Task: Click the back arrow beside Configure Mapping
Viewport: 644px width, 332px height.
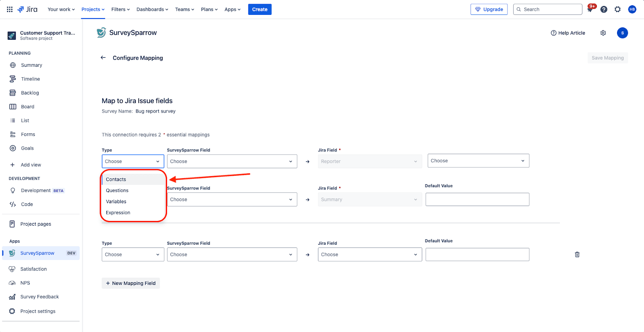Action: click(x=103, y=58)
